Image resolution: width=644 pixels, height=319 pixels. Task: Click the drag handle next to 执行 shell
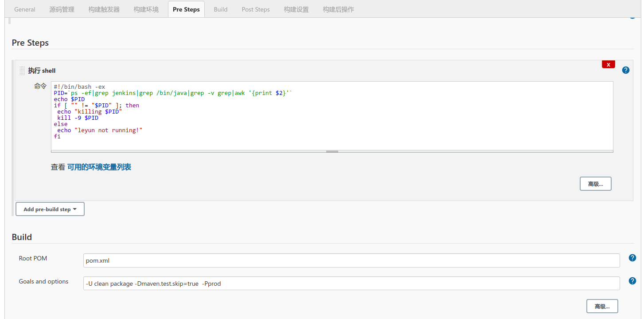click(x=22, y=71)
